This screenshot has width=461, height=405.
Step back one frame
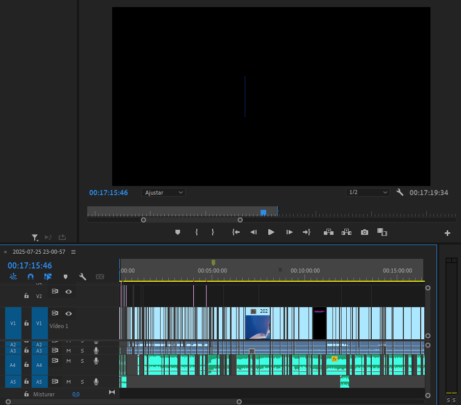[254, 232]
